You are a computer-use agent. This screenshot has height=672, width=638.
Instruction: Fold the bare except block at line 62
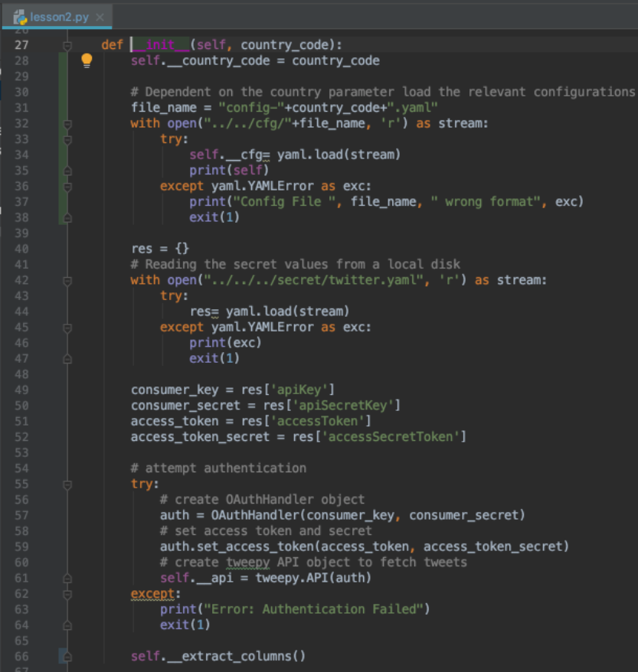67,593
